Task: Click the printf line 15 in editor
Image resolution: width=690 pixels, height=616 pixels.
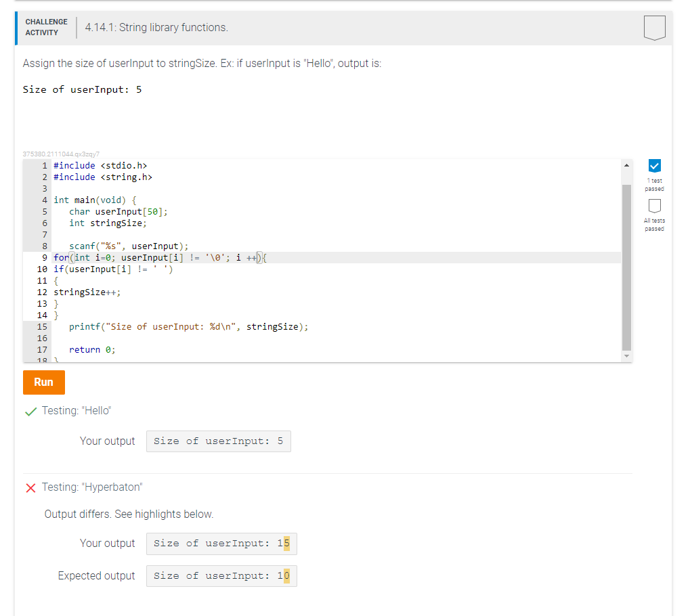Action: [x=188, y=326]
